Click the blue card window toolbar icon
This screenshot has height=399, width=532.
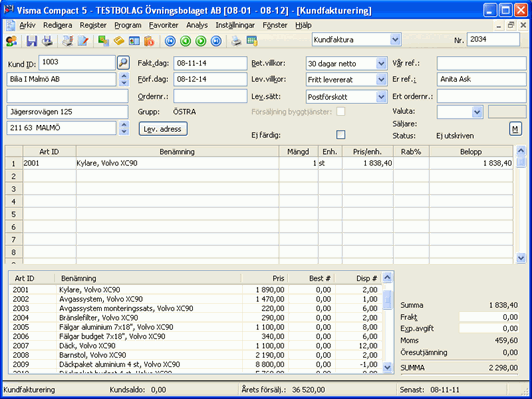click(x=134, y=41)
